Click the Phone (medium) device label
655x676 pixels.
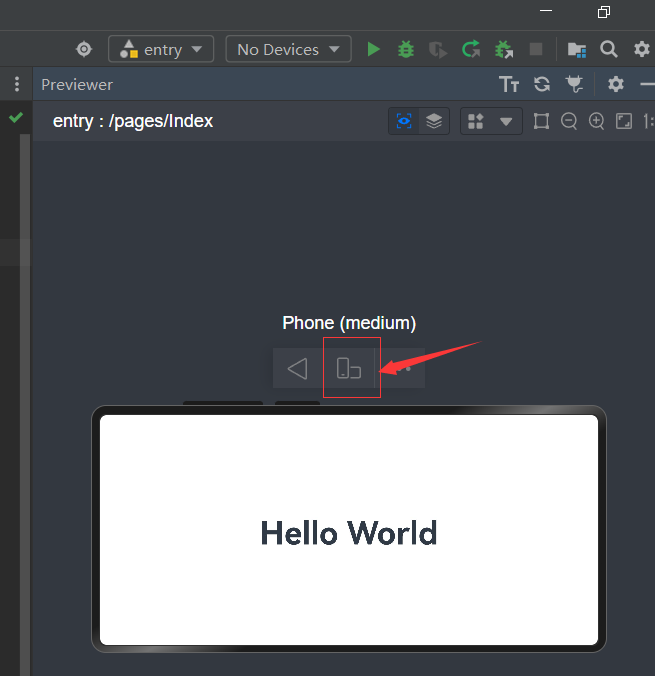tap(349, 323)
